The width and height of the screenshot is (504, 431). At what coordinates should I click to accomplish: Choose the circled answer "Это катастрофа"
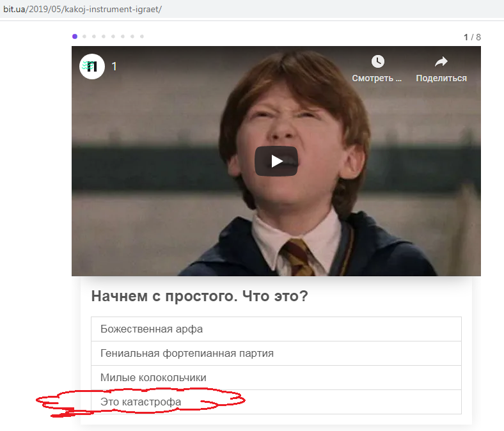click(x=276, y=402)
